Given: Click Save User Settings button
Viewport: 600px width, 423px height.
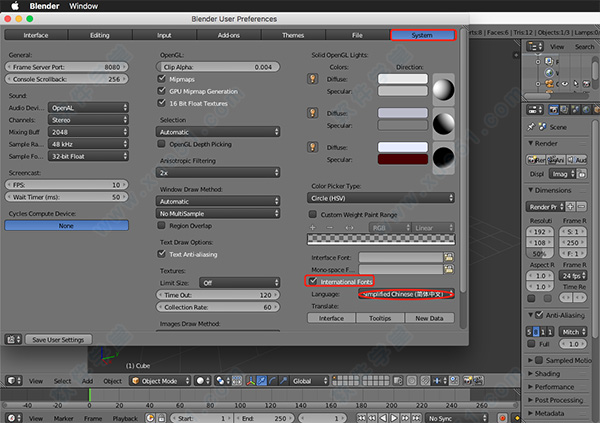Looking at the screenshot, I should pyautogui.click(x=58, y=340).
